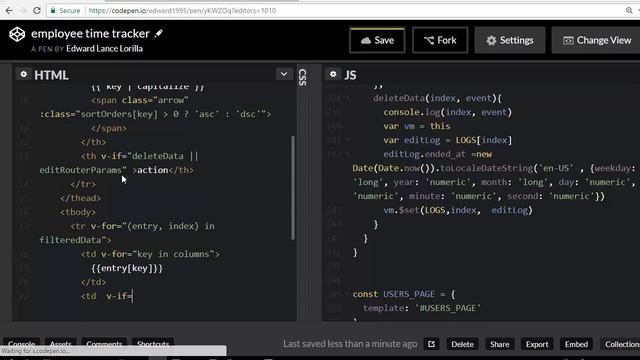Fork this pen
640x360 pixels.
440,40
